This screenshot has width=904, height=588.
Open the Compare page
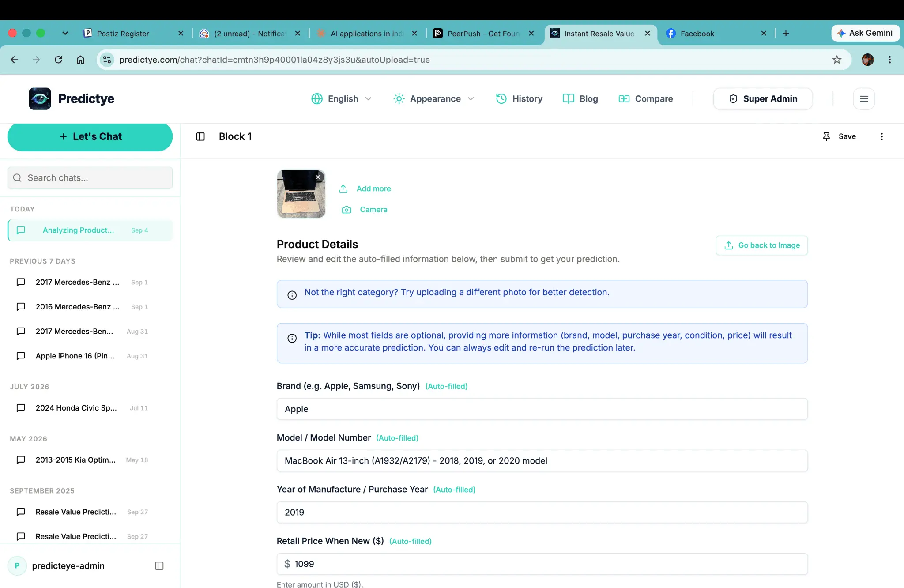tap(646, 98)
